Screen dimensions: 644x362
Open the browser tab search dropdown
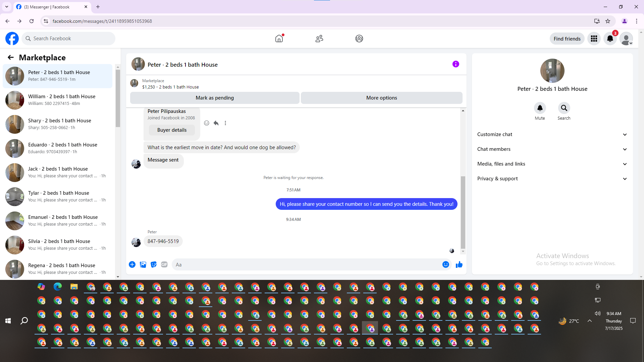pos(7,7)
